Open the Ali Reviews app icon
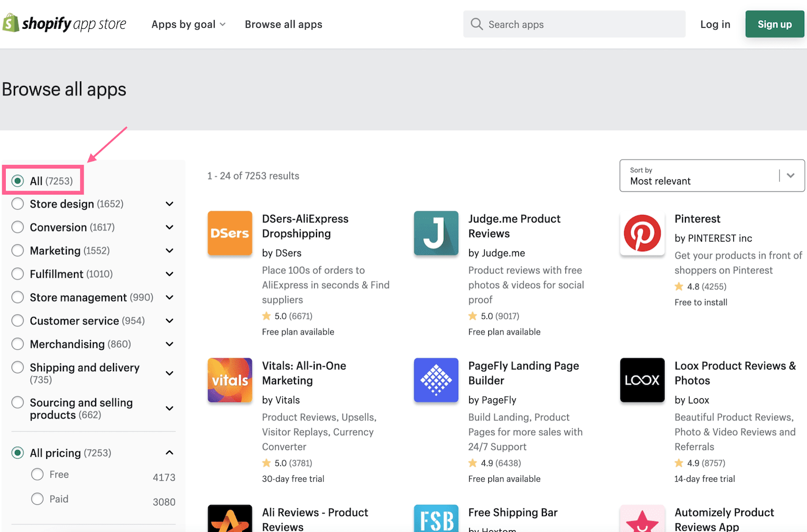Image resolution: width=807 pixels, height=532 pixels. pos(230,518)
